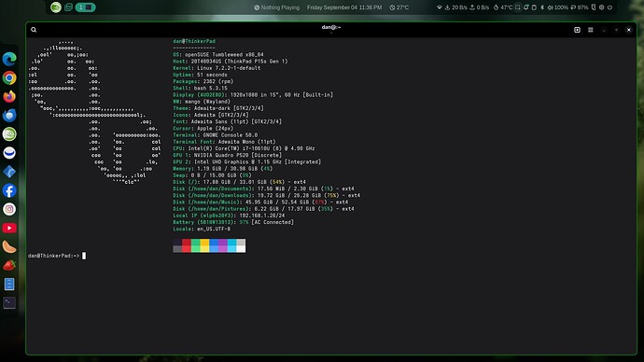Click the Kernel line Linux 7.2.2-1-default
644x362 pixels.
click(217, 68)
